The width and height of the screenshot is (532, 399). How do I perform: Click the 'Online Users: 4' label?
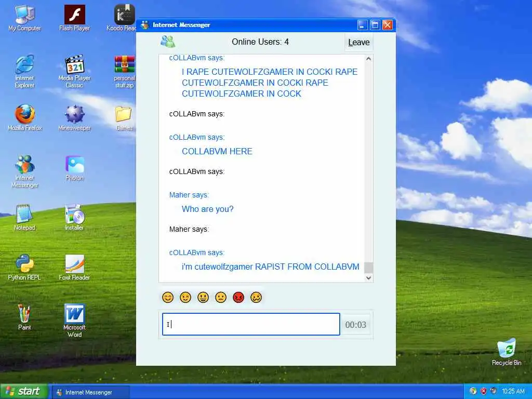260,42
